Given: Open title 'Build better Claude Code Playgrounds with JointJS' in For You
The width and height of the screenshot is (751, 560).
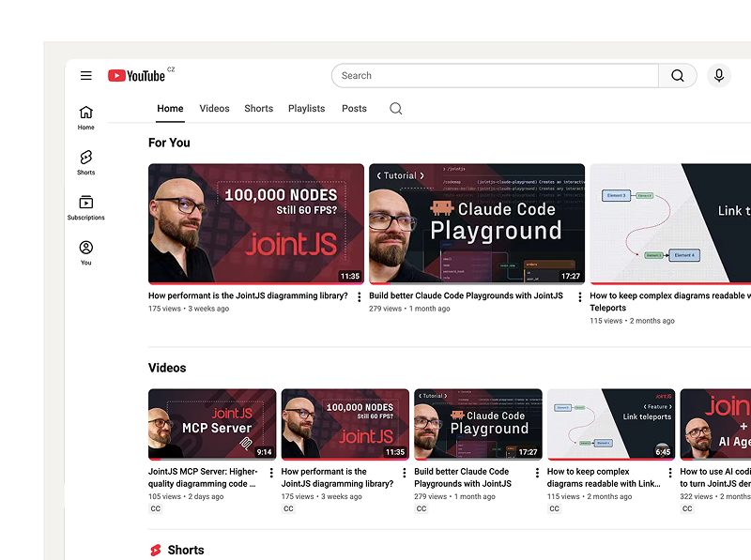Looking at the screenshot, I should [466, 295].
